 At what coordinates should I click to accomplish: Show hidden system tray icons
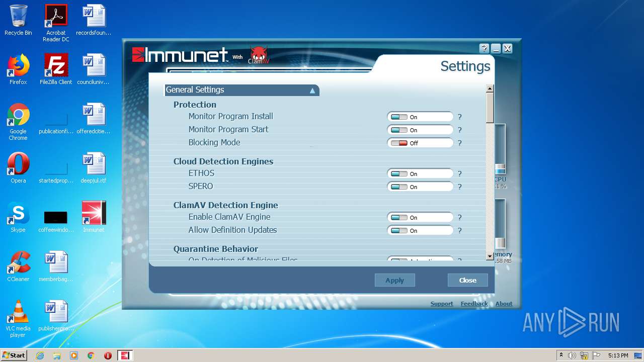[561, 355]
